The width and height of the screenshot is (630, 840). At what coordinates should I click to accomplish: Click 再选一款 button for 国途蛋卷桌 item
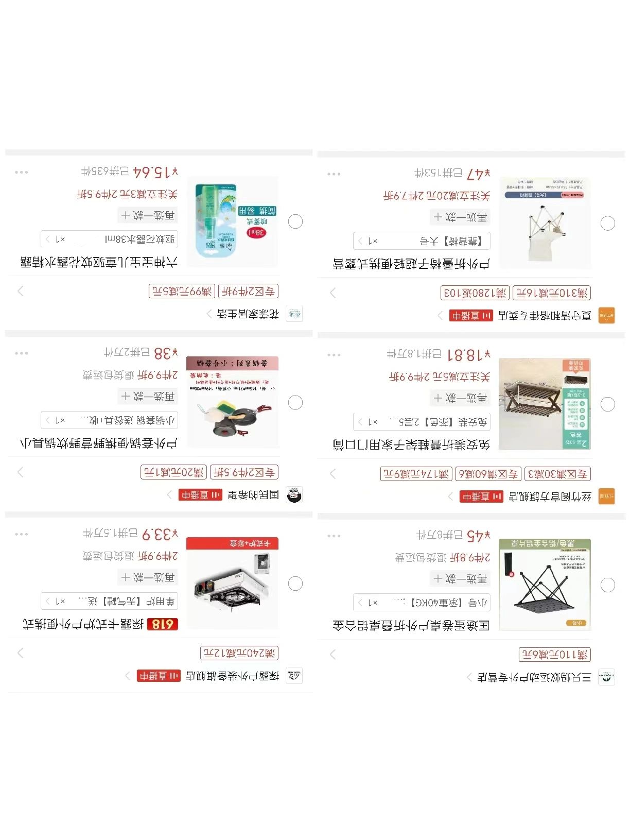click(461, 579)
